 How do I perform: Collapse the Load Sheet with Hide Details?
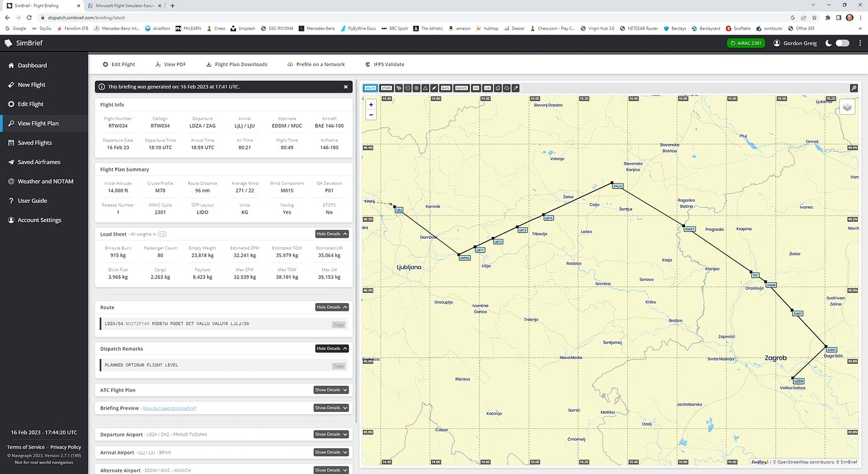coord(331,233)
